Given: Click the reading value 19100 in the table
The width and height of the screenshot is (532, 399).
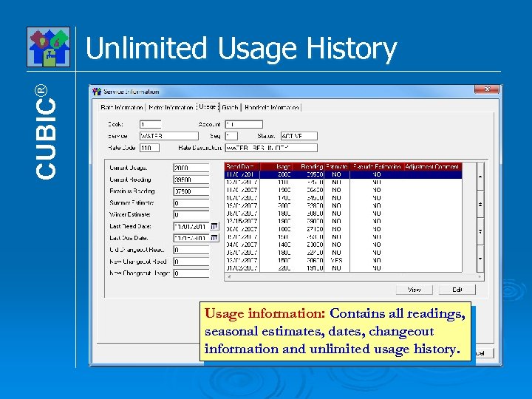Looking at the screenshot, I should tap(315, 268).
